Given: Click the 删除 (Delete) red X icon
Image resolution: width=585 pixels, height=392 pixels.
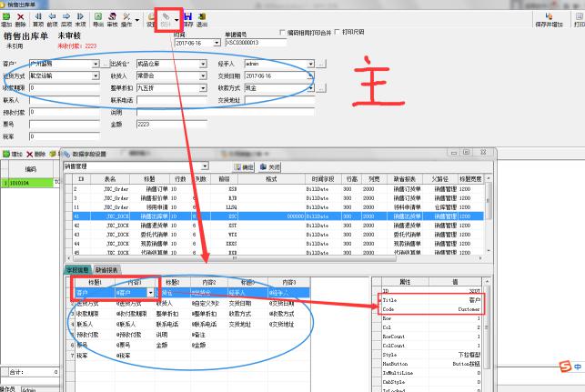Looking at the screenshot, I should pyautogui.click(x=20, y=19).
